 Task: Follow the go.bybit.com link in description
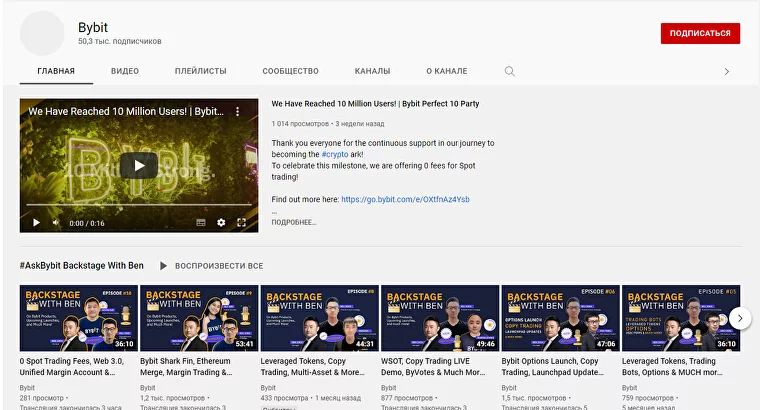click(x=405, y=199)
